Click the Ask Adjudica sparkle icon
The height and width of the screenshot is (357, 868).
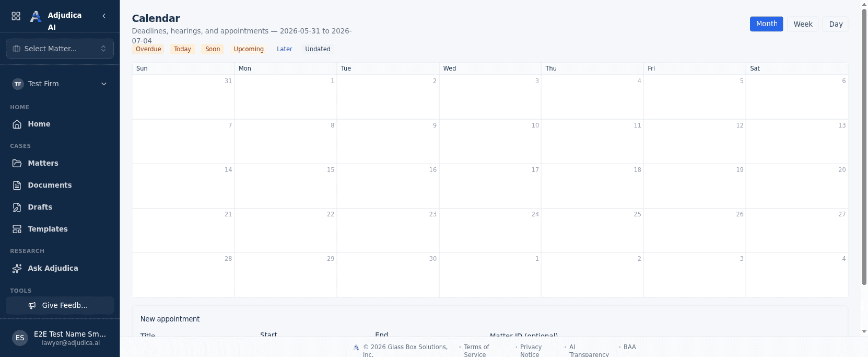tap(17, 268)
